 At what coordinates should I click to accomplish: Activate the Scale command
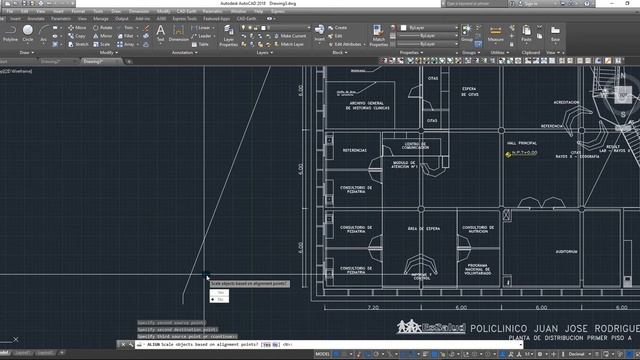pyautogui.click(x=102, y=44)
